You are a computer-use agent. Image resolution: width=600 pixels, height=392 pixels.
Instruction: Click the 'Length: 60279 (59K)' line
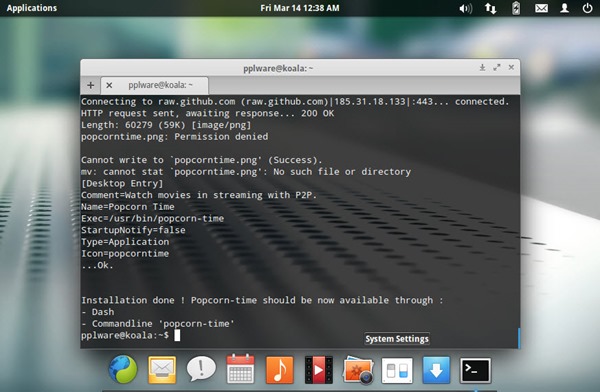166,125
